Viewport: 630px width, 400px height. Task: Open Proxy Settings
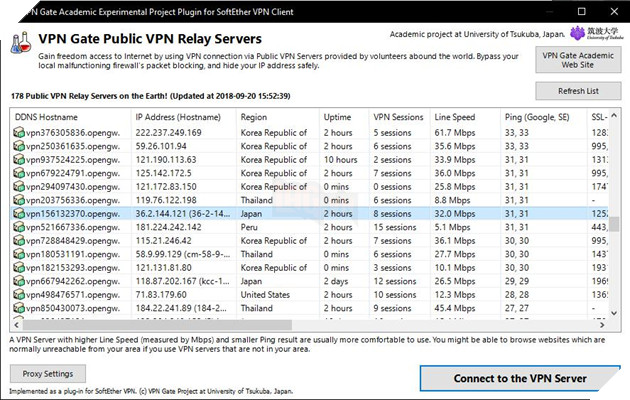click(x=48, y=373)
